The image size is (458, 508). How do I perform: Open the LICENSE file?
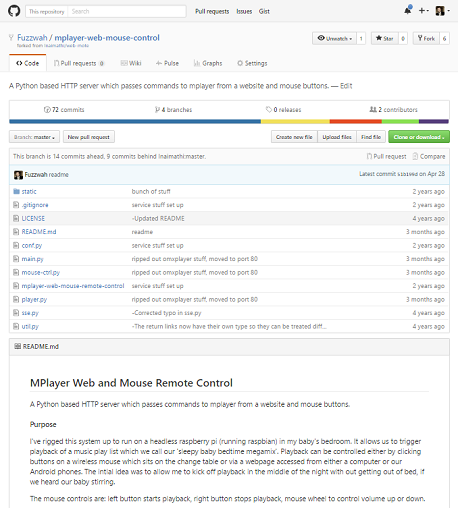pos(33,218)
